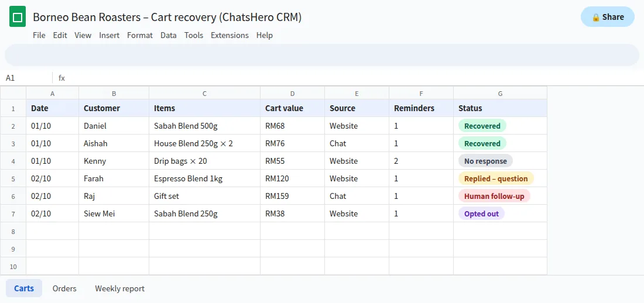Click the green Sheets logo icon

[18, 17]
